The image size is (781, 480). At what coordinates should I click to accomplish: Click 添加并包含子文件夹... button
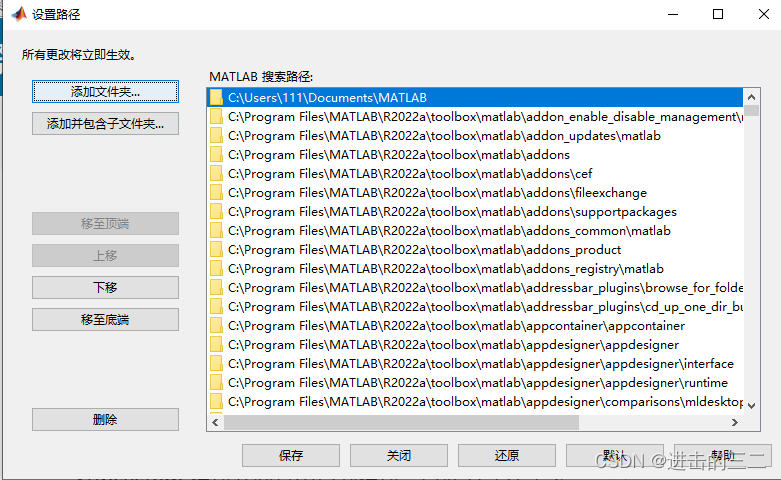click(105, 123)
